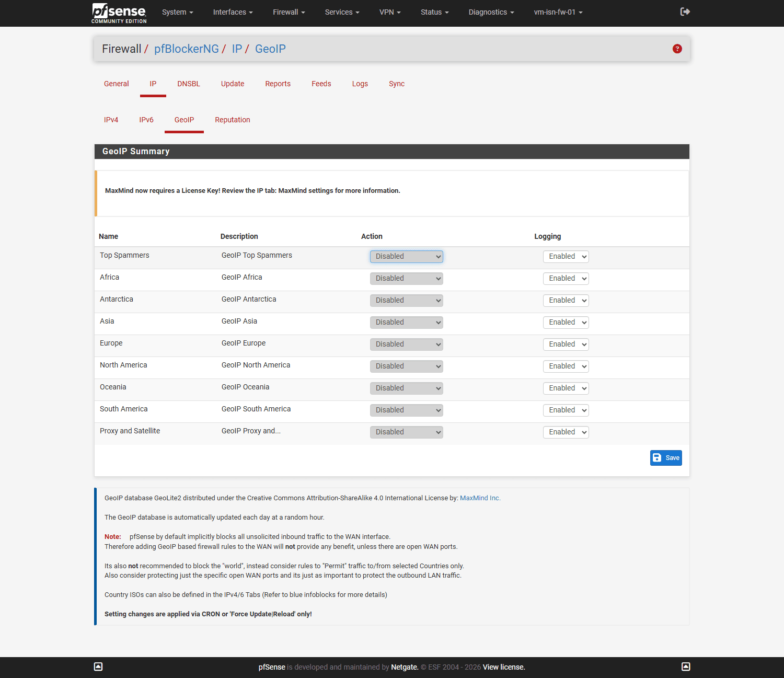
Task: Change Africa Logging dropdown
Action: click(566, 279)
